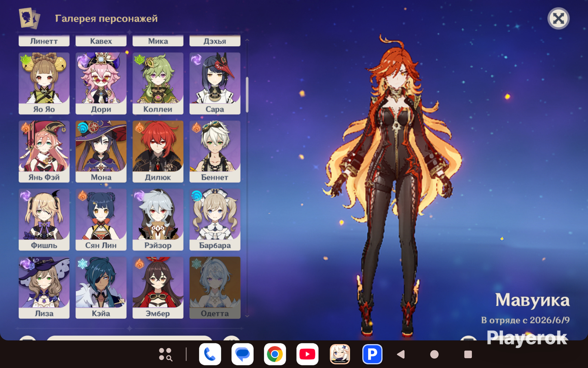The width and height of the screenshot is (588, 368).
Task: Open the Коллеи character card
Action: [158, 84]
